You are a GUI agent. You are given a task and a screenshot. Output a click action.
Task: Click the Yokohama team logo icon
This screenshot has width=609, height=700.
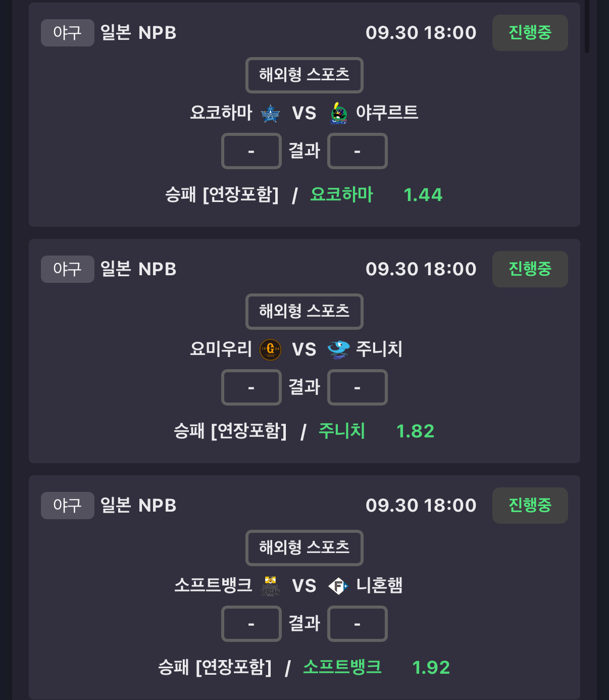click(x=270, y=114)
